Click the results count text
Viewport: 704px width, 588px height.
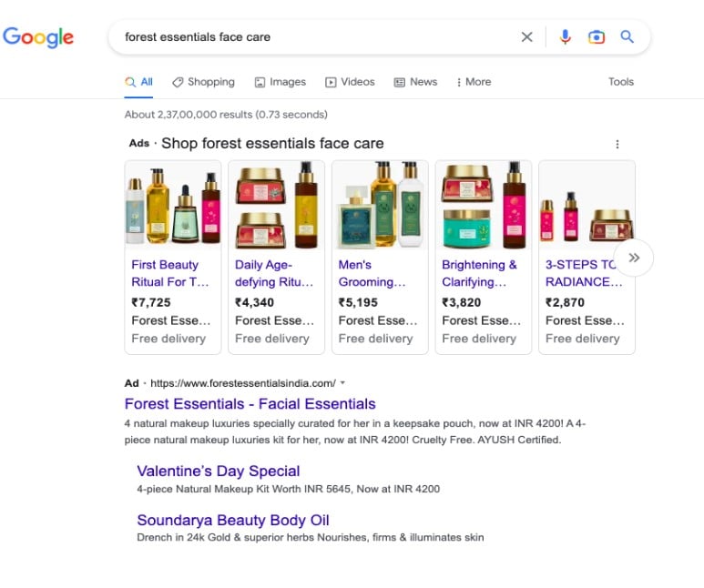[x=226, y=115]
